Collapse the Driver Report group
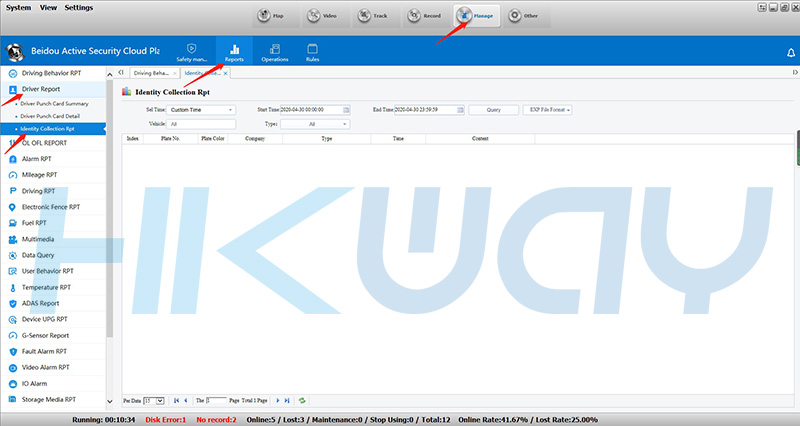800x426 pixels. click(53, 89)
